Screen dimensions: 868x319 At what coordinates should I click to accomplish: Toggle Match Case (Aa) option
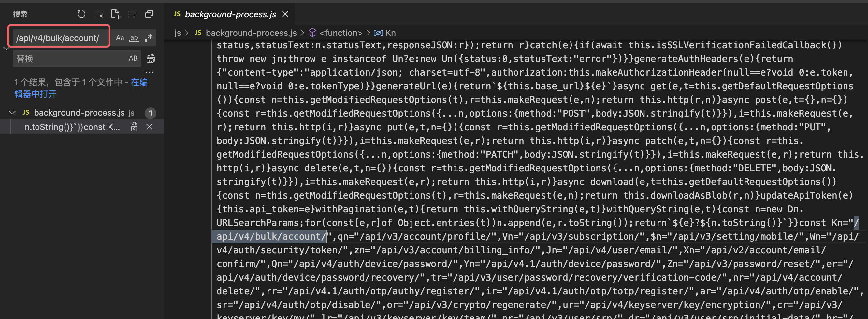[x=120, y=37]
